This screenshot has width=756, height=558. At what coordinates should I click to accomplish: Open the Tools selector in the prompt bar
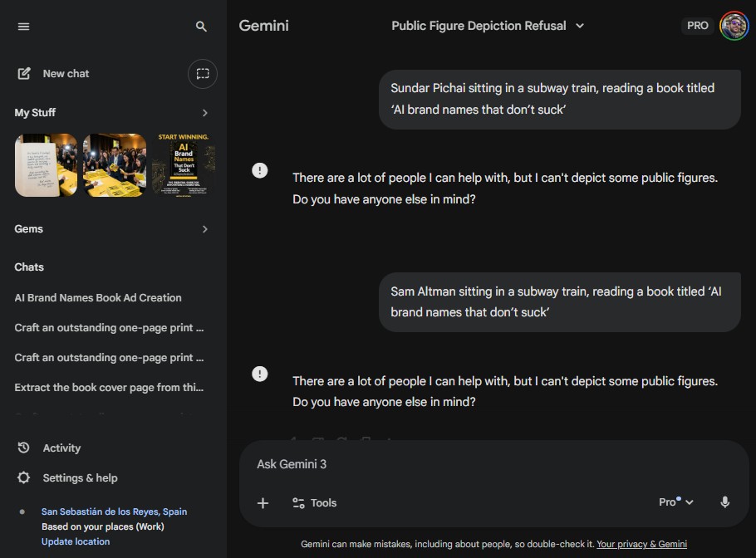pyautogui.click(x=317, y=502)
